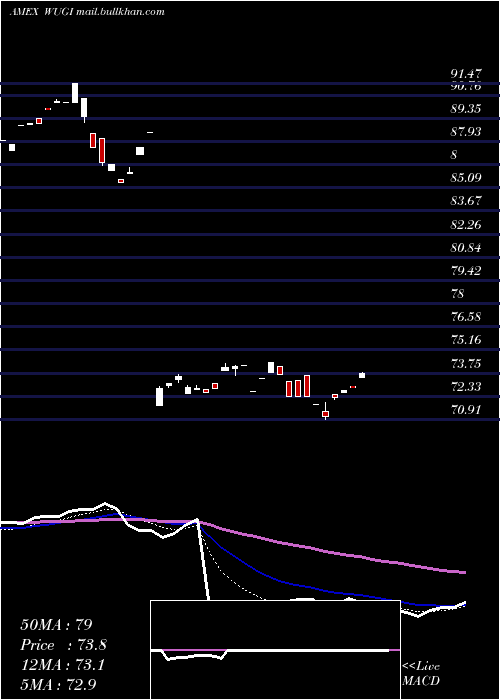This screenshot has width=500, height=700.
Task: Click the AMEX WUGI chart title
Action: pos(87,12)
